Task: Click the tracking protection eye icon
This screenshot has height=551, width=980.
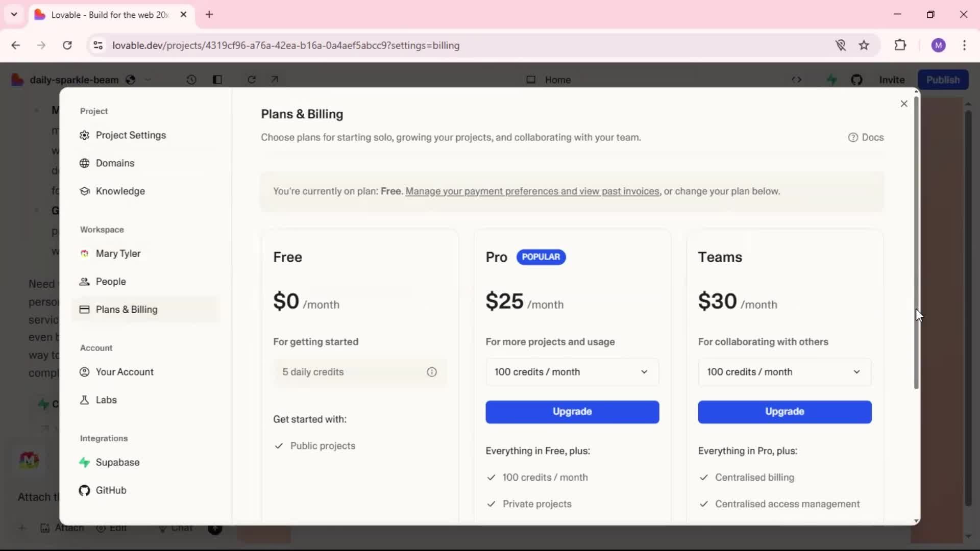Action: coord(841,45)
